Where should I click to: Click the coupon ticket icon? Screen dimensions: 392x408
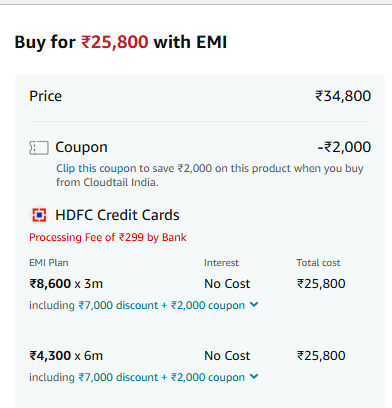39,148
